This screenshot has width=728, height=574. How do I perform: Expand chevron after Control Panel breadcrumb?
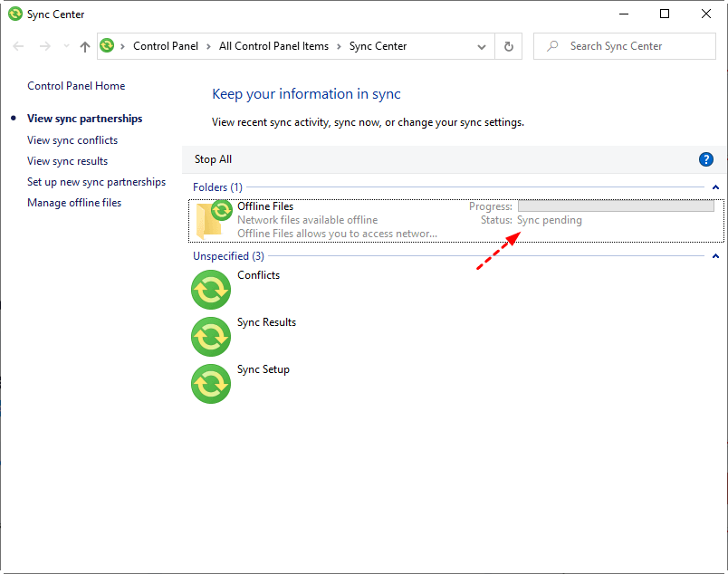click(x=208, y=46)
